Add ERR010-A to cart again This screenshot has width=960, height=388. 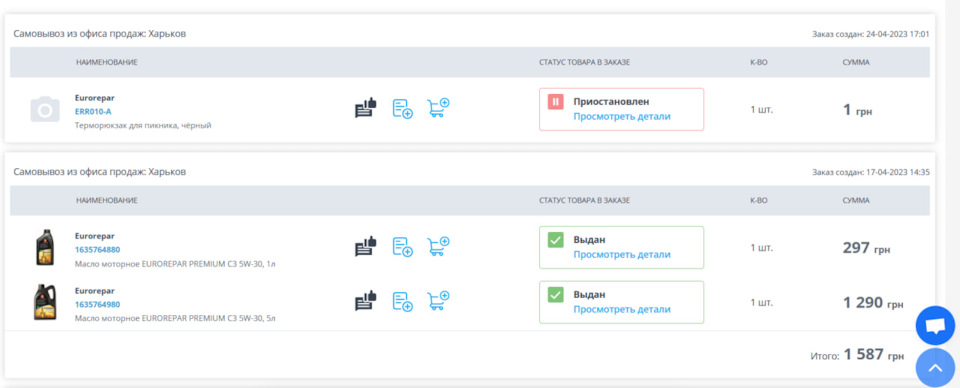438,108
